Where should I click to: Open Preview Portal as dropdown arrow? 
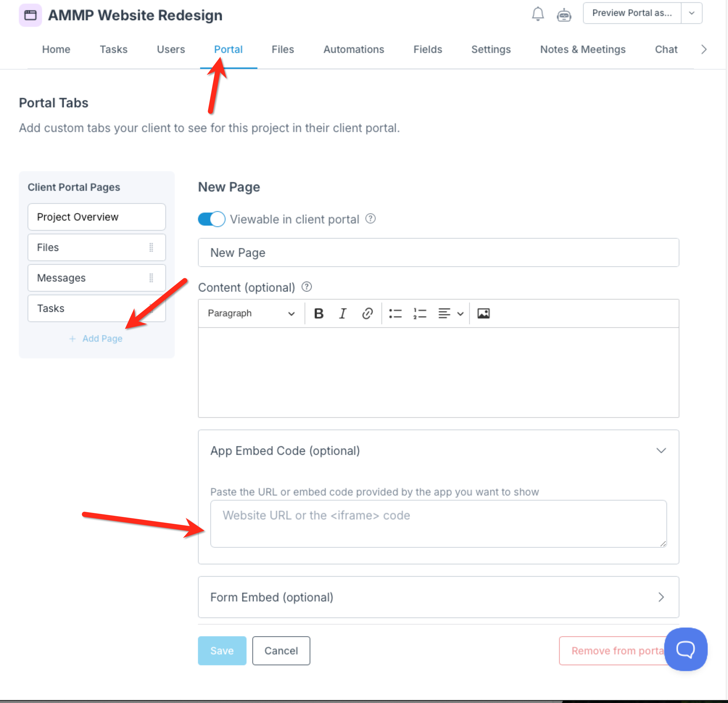[x=691, y=13]
